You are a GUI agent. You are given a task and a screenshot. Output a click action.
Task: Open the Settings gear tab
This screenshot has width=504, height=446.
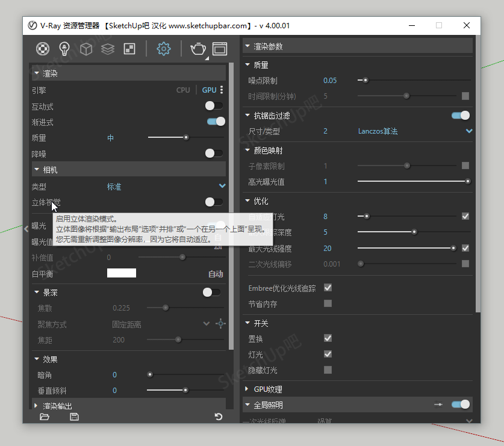click(164, 49)
